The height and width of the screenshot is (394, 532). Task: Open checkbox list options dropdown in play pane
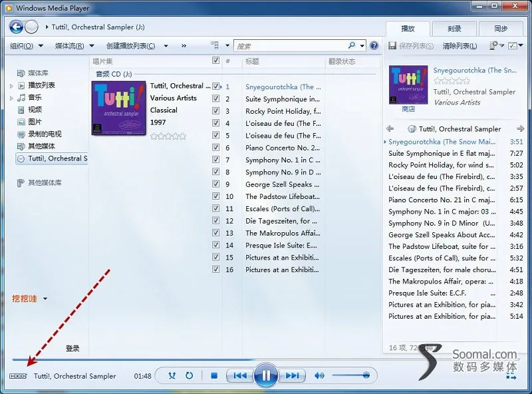point(515,45)
